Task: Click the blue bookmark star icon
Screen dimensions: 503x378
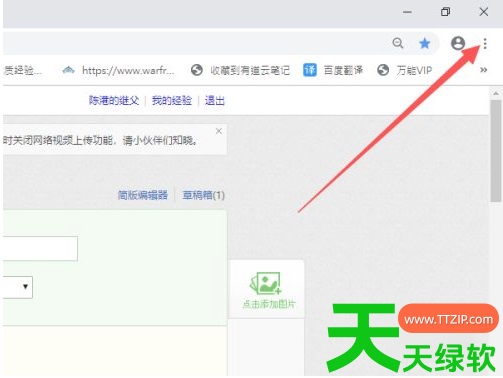Action: [425, 43]
